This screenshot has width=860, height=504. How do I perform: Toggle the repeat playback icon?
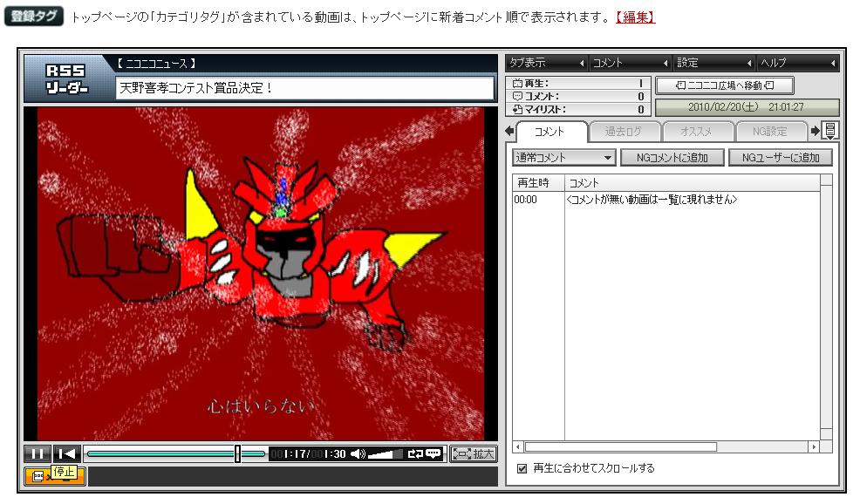[415, 454]
